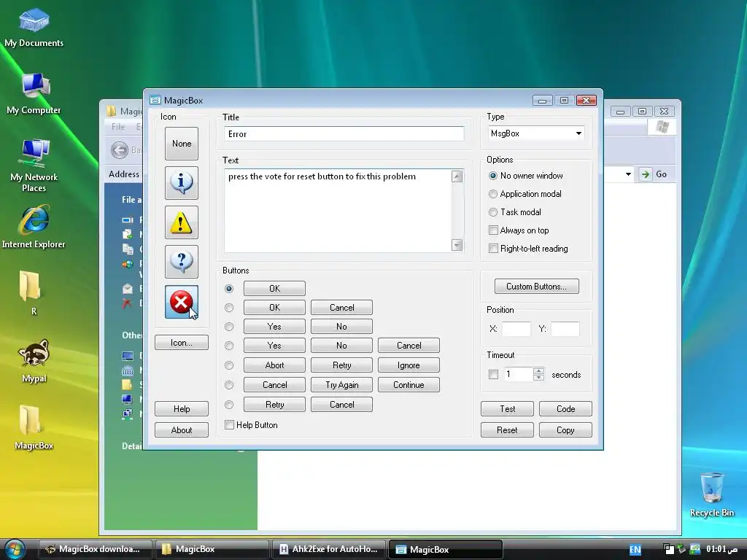Launch Mypal browser desktop icon
747x560 pixels.
(x=34, y=361)
